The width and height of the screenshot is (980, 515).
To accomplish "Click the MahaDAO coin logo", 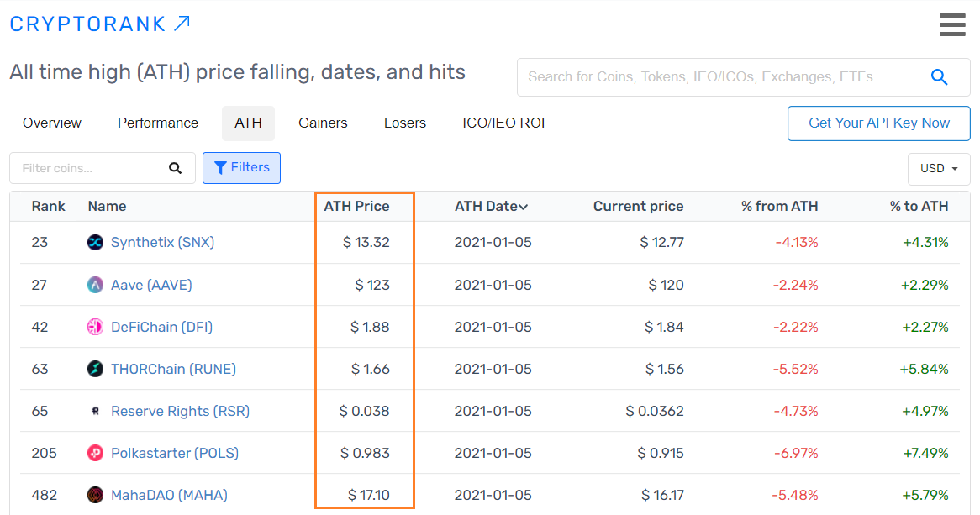I will pos(95,495).
